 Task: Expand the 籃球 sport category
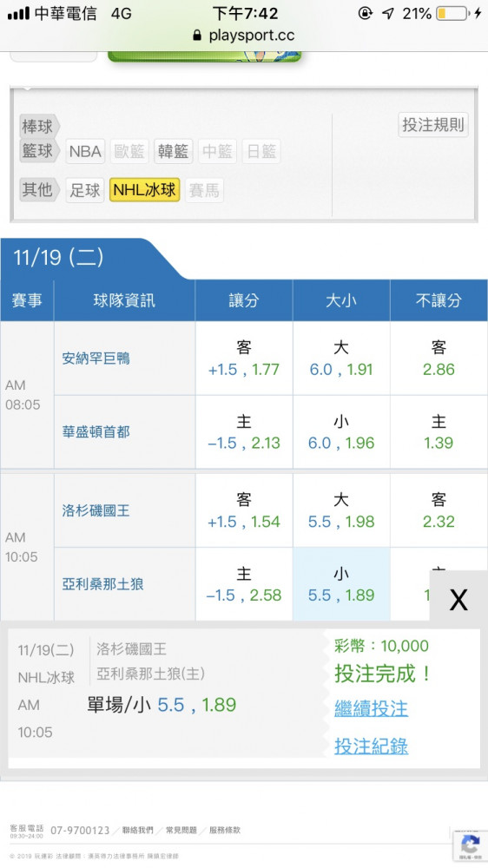point(39,150)
